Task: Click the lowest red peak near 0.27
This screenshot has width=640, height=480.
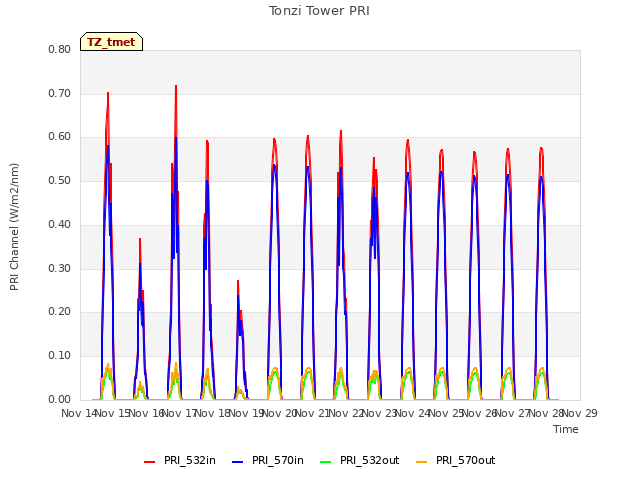Action: click(x=238, y=282)
